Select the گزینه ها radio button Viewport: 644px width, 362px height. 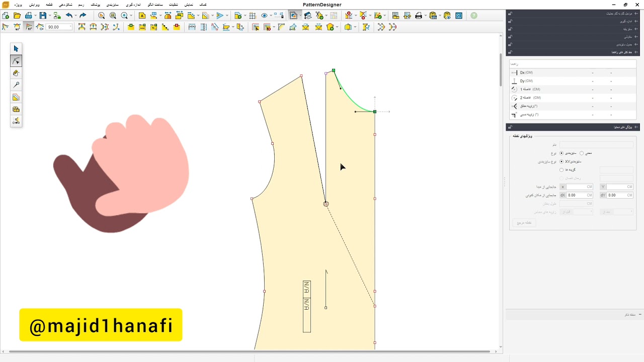click(x=561, y=170)
